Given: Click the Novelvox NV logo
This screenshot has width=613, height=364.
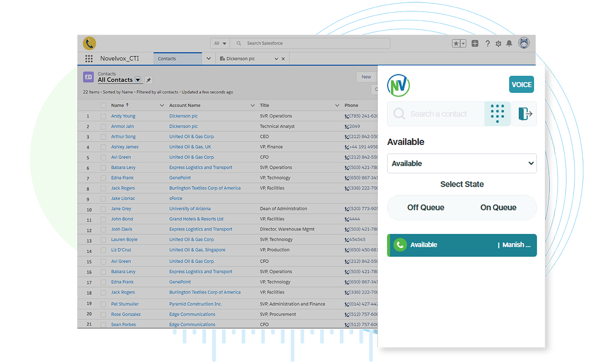Looking at the screenshot, I should click(x=398, y=85).
